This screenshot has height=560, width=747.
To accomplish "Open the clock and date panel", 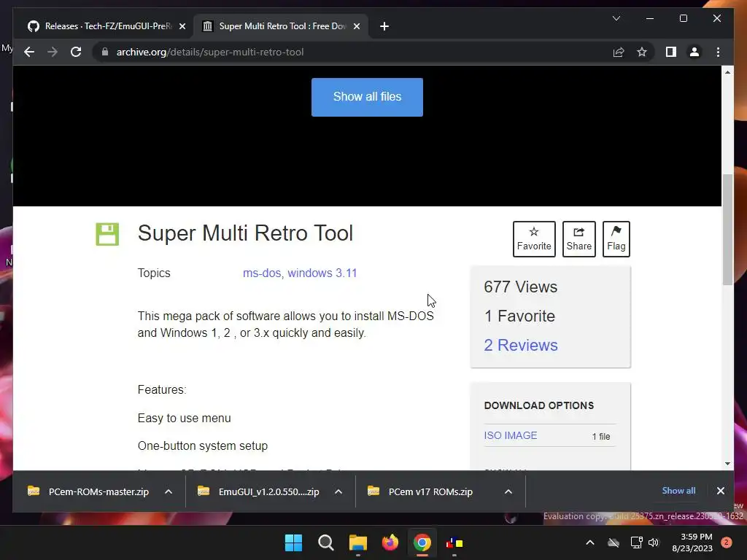I will click(692, 542).
